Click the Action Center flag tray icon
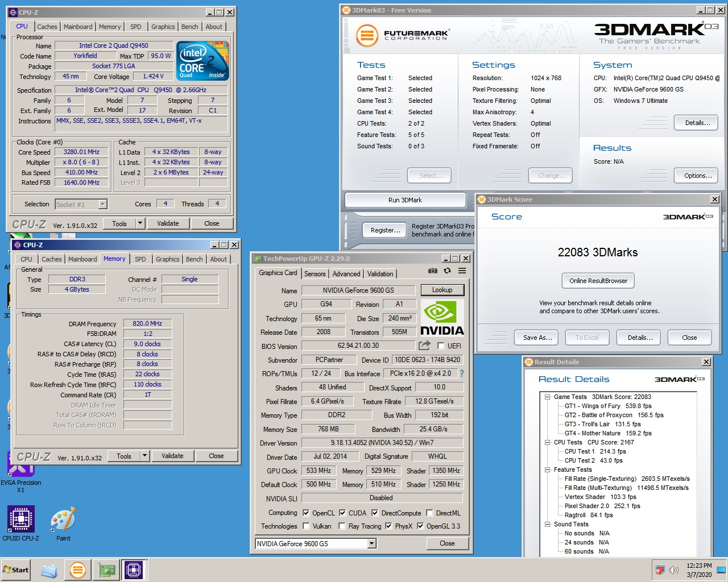 pyautogui.click(x=660, y=570)
